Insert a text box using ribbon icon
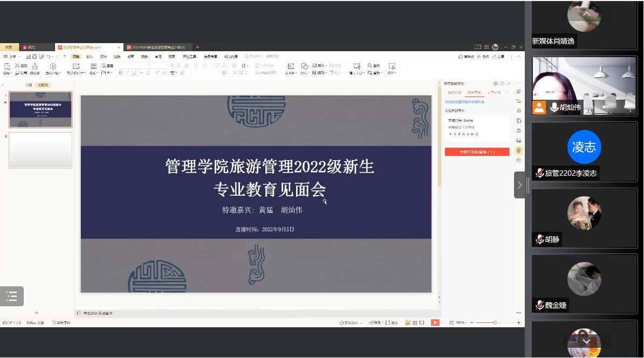The height and width of the screenshot is (358, 644). coord(291,66)
